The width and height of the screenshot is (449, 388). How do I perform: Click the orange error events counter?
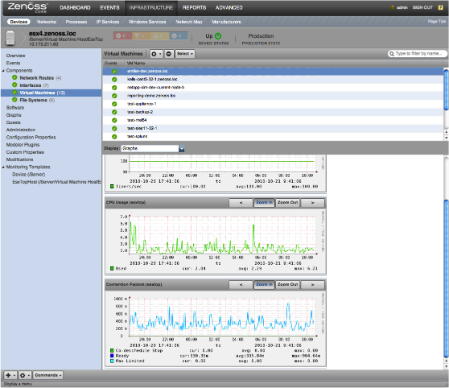tap(141, 36)
